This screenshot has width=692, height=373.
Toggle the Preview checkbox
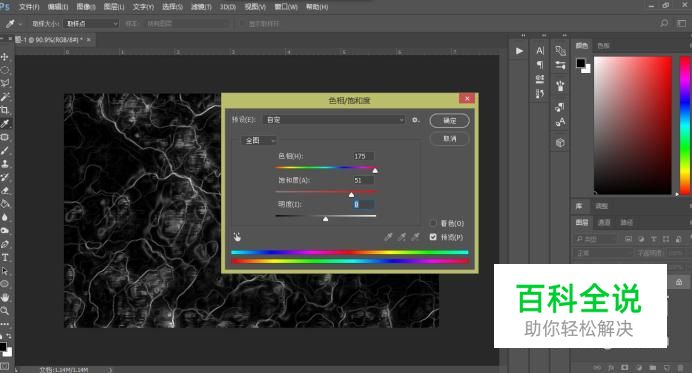click(x=433, y=237)
